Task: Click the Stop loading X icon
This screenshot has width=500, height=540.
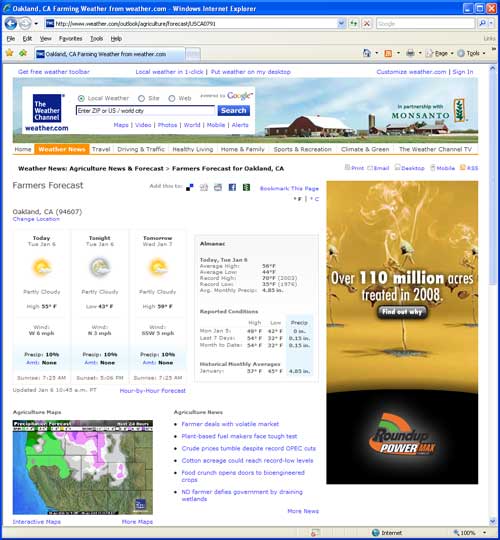Action: pos(367,23)
